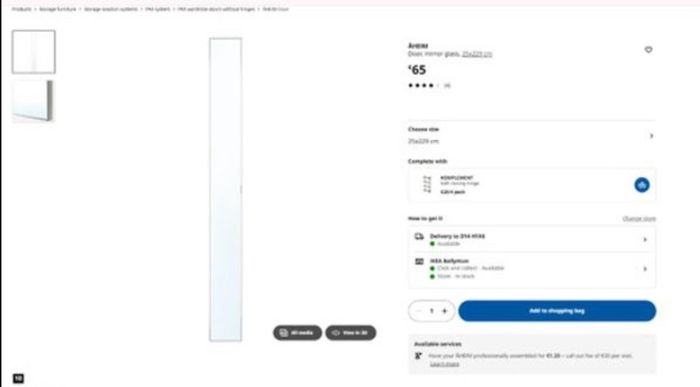
Task: Expand the Choose size option
Action: click(532, 135)
